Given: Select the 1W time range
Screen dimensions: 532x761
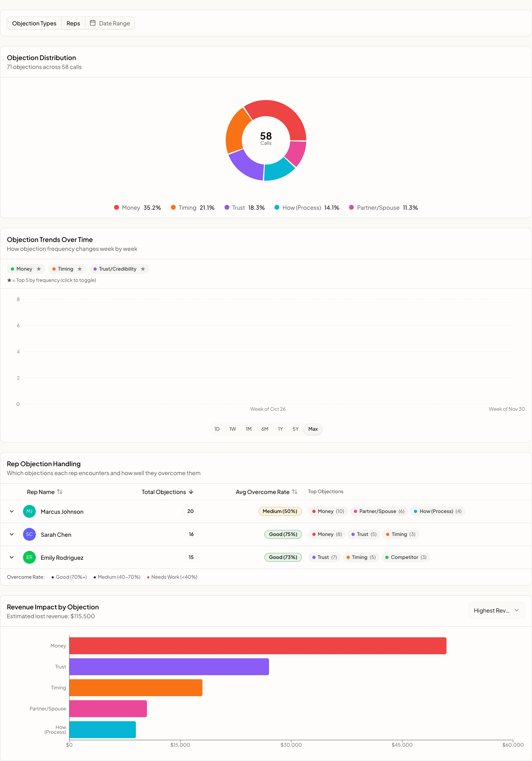Looking at the screenshot, I should (x=233, y=429).
